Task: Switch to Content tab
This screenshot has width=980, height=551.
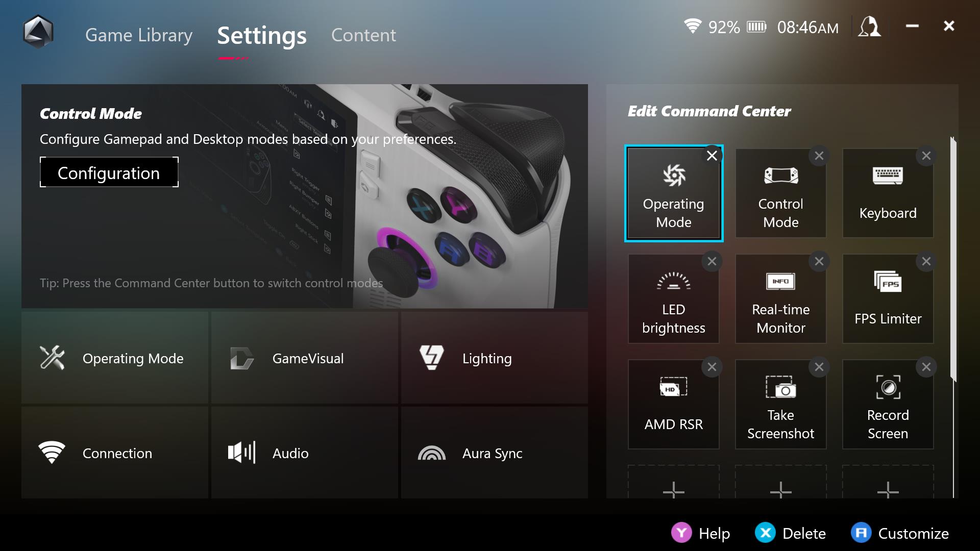Action: [363, 34]
